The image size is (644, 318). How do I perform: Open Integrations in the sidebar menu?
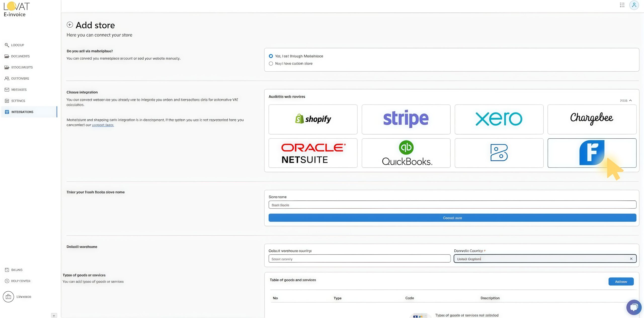pyautogui.click(x=22, y=112)
